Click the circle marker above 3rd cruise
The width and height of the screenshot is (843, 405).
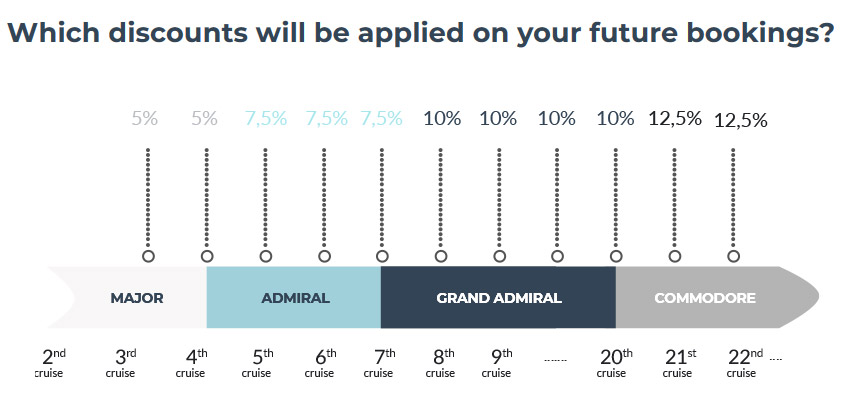[148, 256]
